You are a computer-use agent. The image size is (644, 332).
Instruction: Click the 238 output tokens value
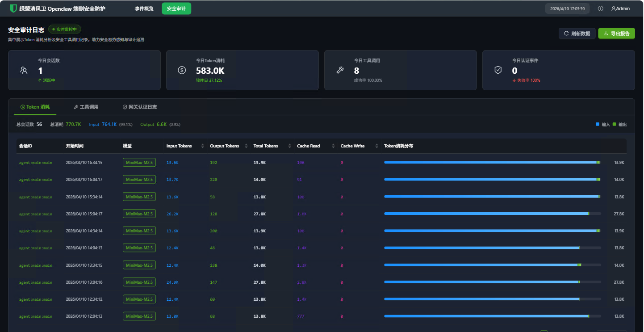[x=213, y=265]
